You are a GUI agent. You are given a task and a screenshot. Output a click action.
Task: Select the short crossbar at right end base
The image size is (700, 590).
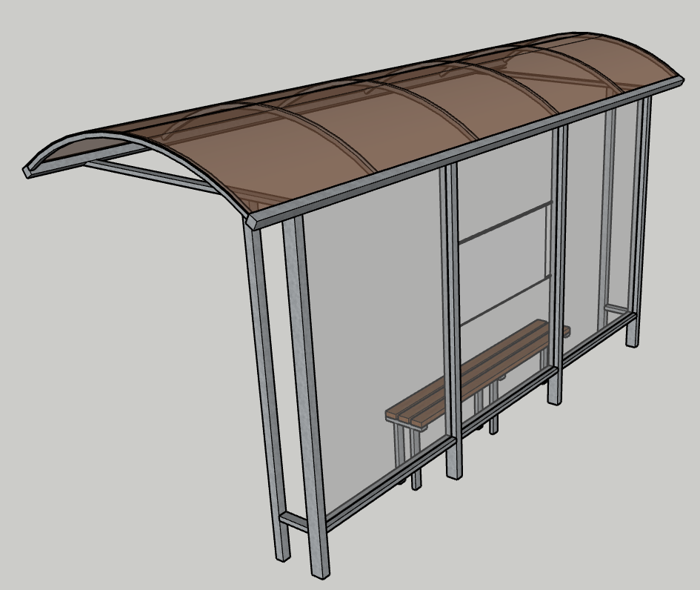coord(616,308)
